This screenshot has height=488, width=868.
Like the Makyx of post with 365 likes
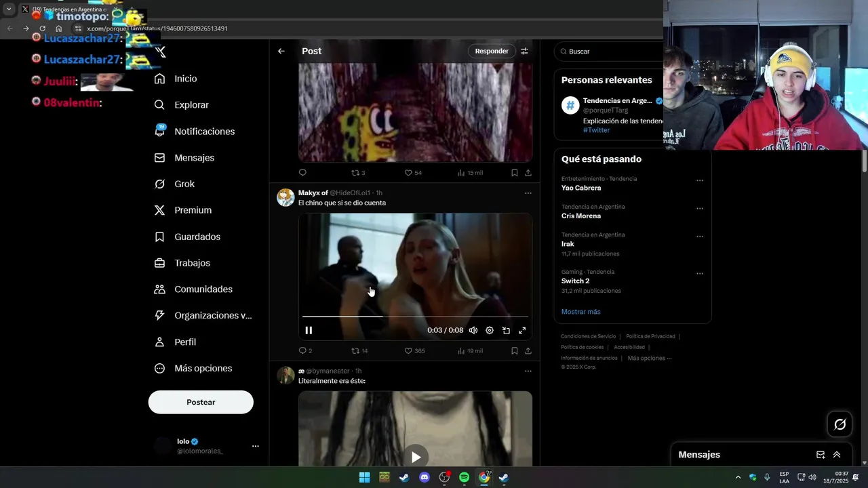pos(414,350)
